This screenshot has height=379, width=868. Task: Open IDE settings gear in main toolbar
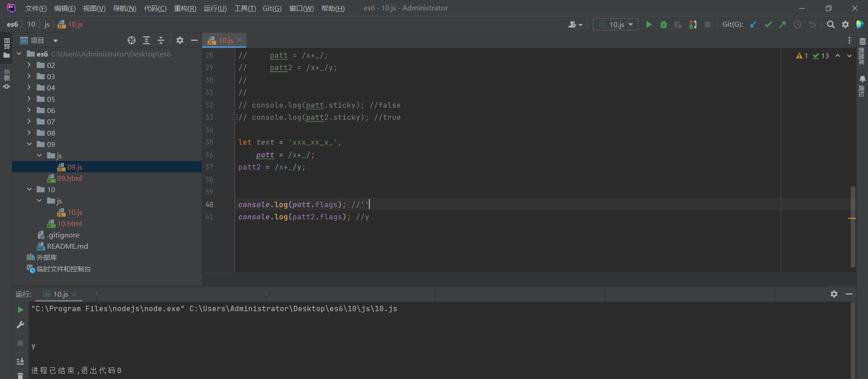(x=845, y=24)
